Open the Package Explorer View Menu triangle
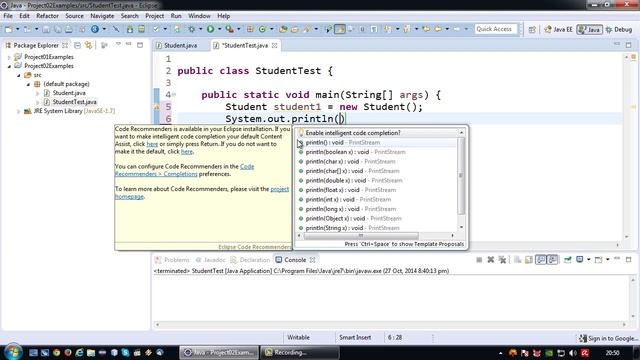640x360 pixels. [x=118, y=44]
